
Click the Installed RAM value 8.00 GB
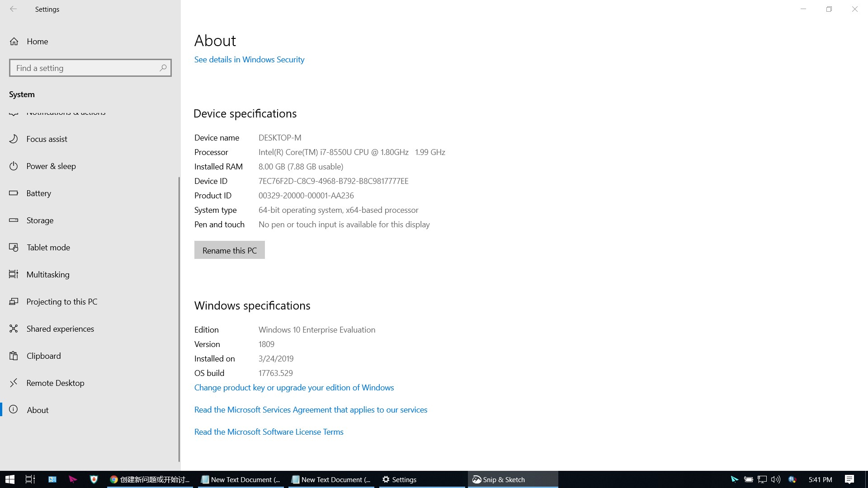[301, 167]
